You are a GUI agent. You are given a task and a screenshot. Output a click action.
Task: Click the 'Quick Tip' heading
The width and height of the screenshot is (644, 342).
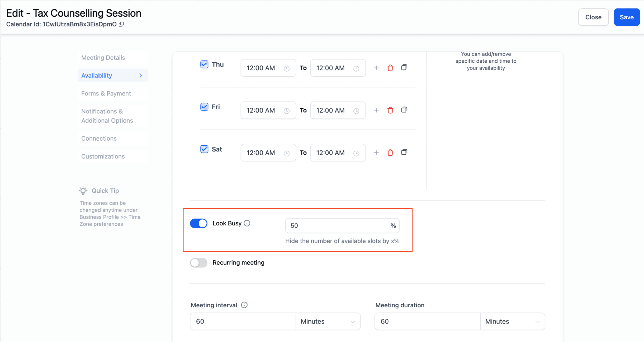[x=105, y=191]
